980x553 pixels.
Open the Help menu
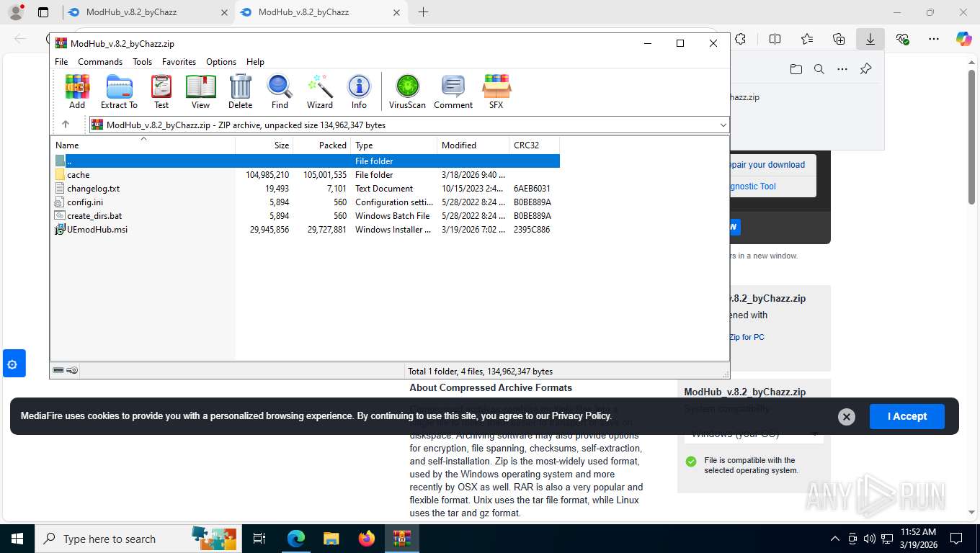tap(255, 62)
